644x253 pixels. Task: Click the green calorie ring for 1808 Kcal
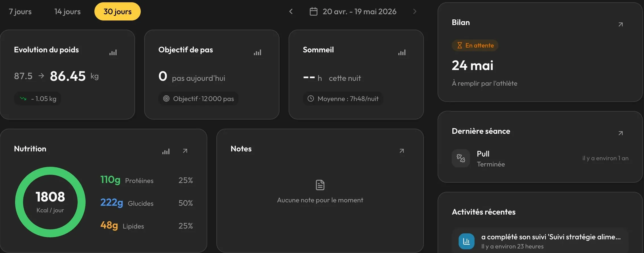[50, 202]
